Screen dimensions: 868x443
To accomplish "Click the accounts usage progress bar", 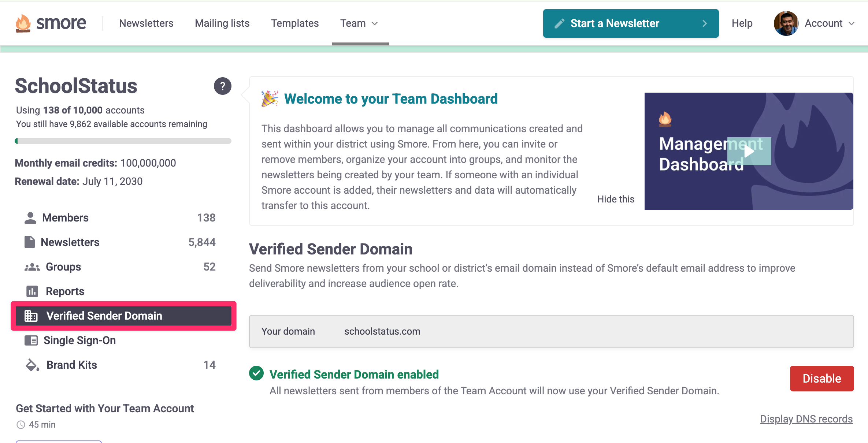I will pyautogui.click(x=123, y=141).
